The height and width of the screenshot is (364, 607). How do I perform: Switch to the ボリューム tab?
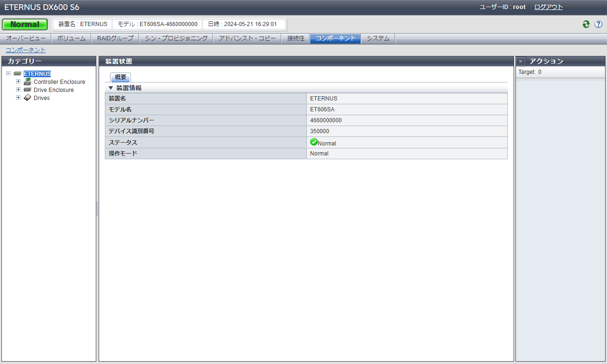tap(71, 38)
